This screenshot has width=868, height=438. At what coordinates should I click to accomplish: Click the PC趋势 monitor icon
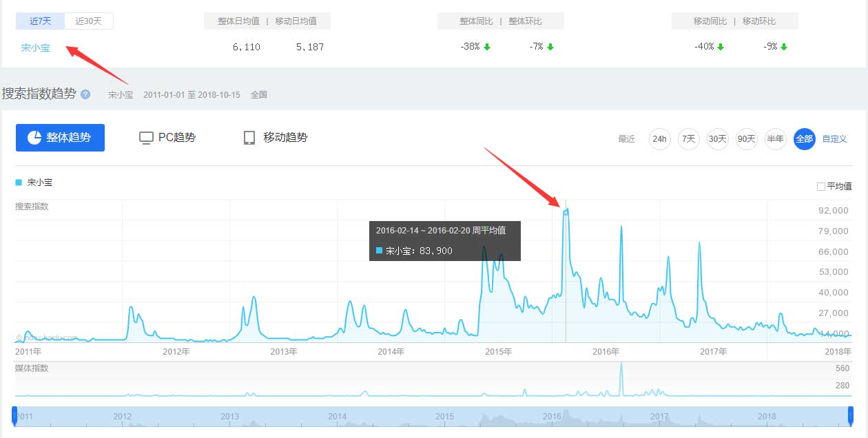(x=145, y=138)
